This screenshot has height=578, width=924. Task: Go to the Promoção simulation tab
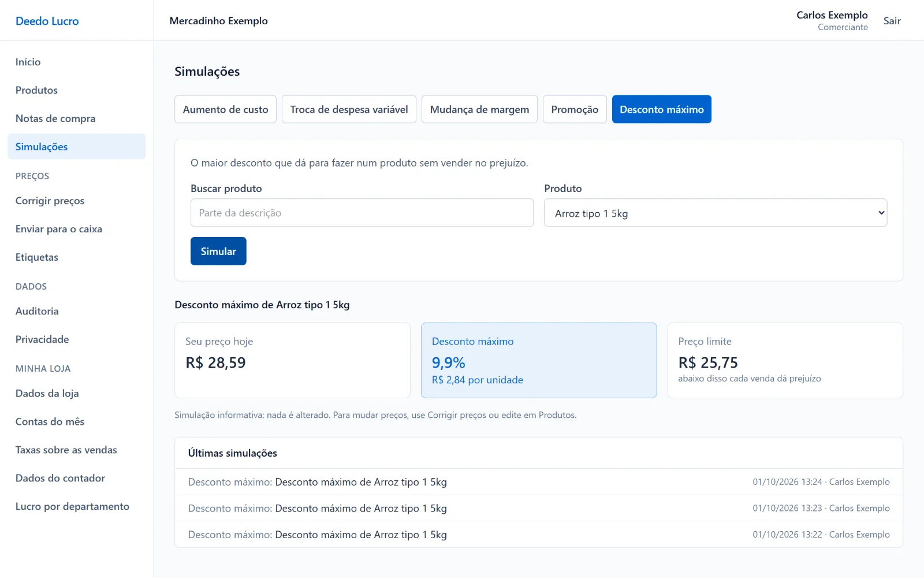(x=575, y=109)
